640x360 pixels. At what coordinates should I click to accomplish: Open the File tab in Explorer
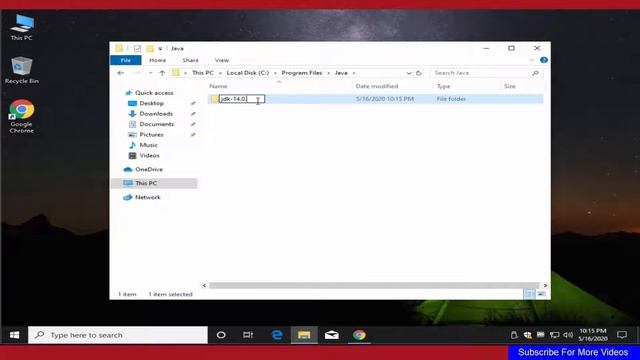click(126, 60)
